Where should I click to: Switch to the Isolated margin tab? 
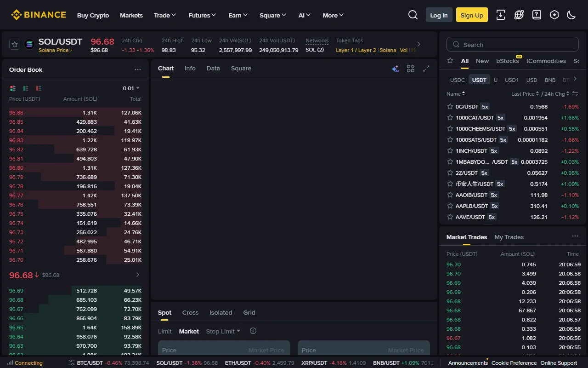(221, 312)
